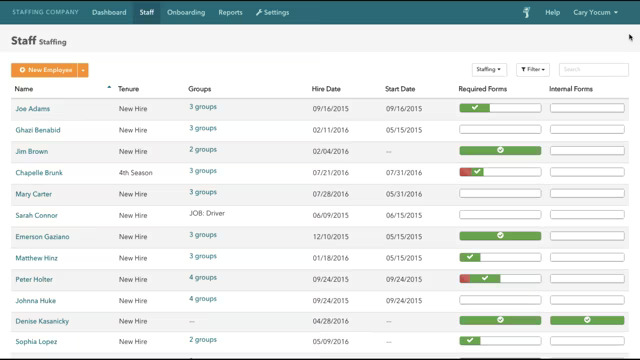Open the Reports menu item
This screenshot has height=360, width=640.
pyautogui.click(x=230, y=12)
